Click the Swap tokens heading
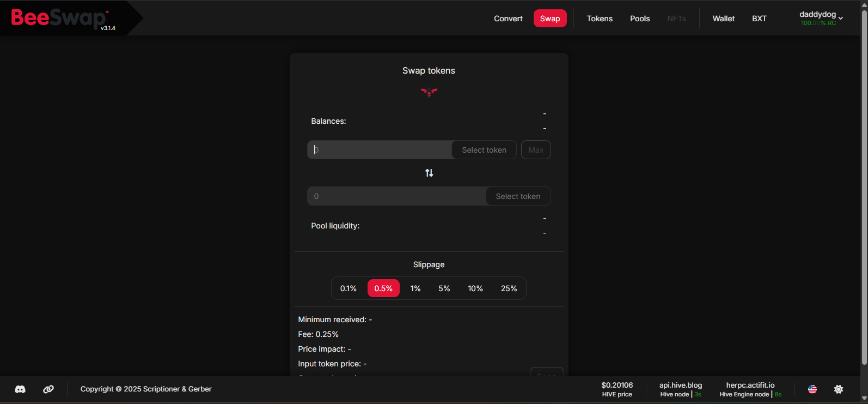The width and height of the screenshot is (868, 404). point(429,71)
